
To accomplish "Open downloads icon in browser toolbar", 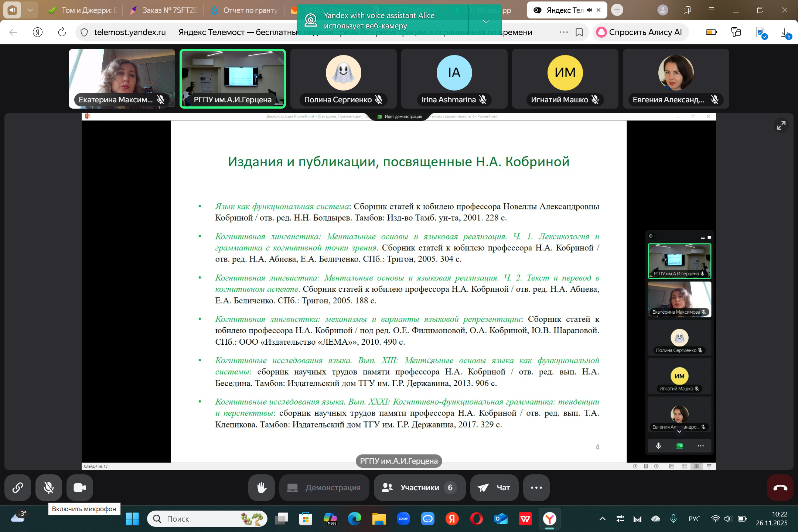I will click(x=785, y=33).
